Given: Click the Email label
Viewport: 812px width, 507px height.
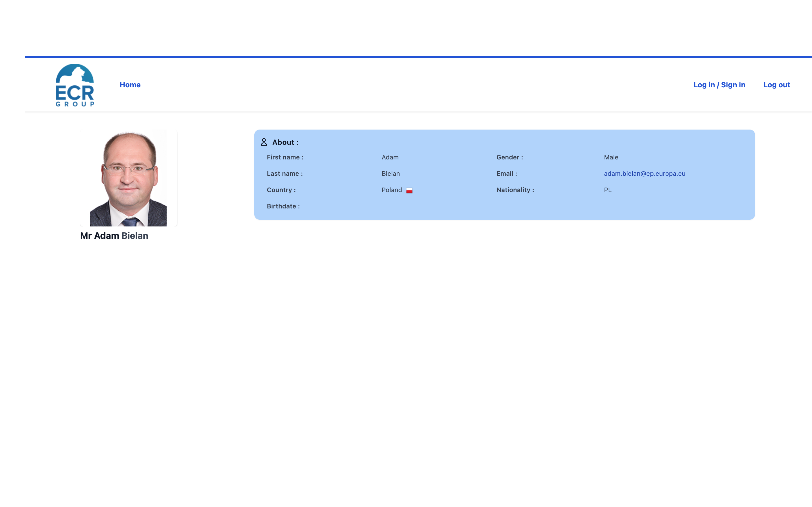Looking at the screenshot, I should click(x=506, y=174).
